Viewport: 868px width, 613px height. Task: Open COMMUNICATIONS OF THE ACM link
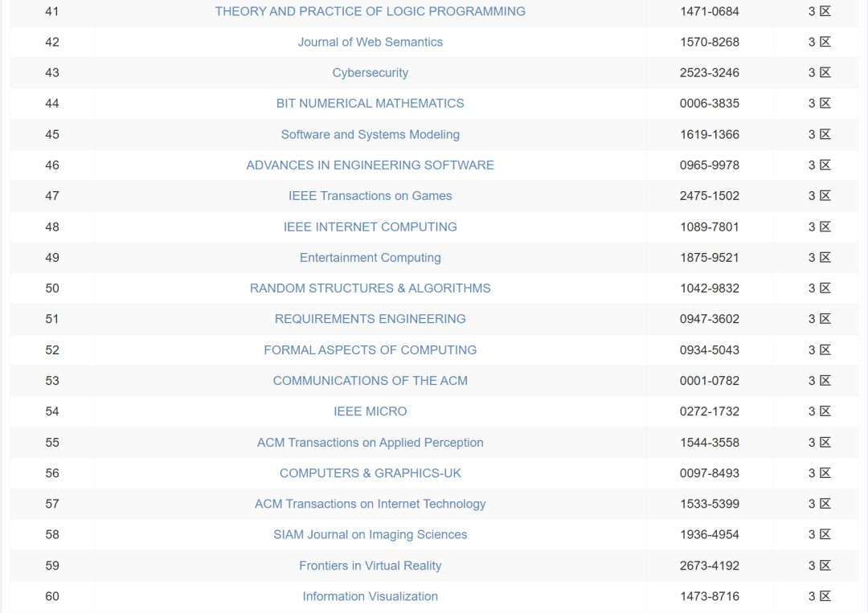[x=370, y=381]
